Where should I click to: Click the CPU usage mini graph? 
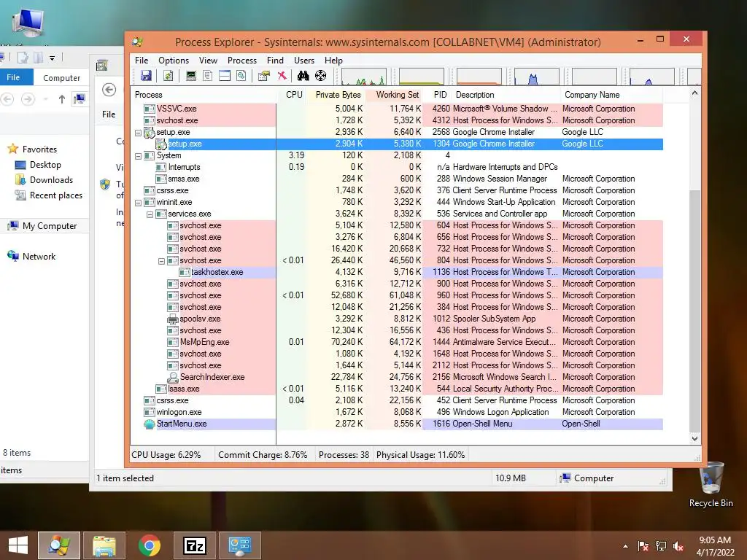pos(364,77)
